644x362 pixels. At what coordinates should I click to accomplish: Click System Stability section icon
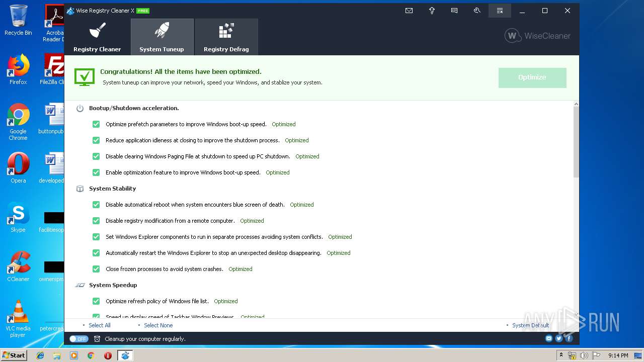80,189
